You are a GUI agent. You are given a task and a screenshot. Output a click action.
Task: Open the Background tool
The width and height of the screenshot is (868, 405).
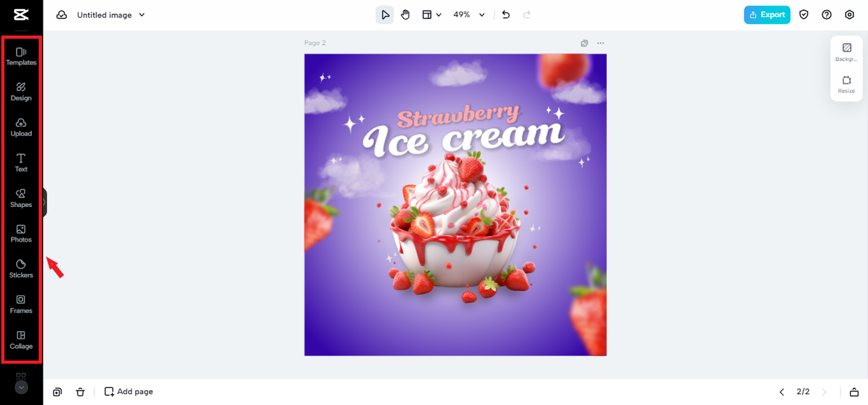pos(846,52)
